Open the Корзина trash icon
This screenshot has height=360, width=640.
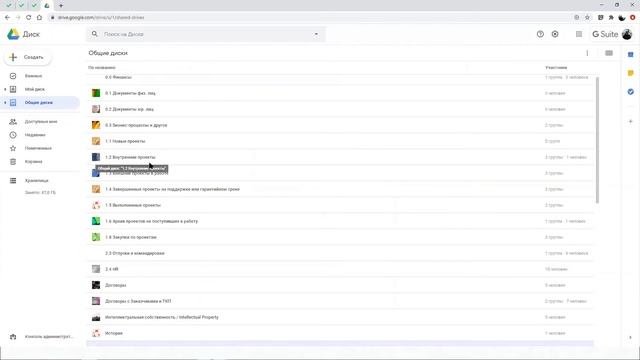tap(13, 162)
